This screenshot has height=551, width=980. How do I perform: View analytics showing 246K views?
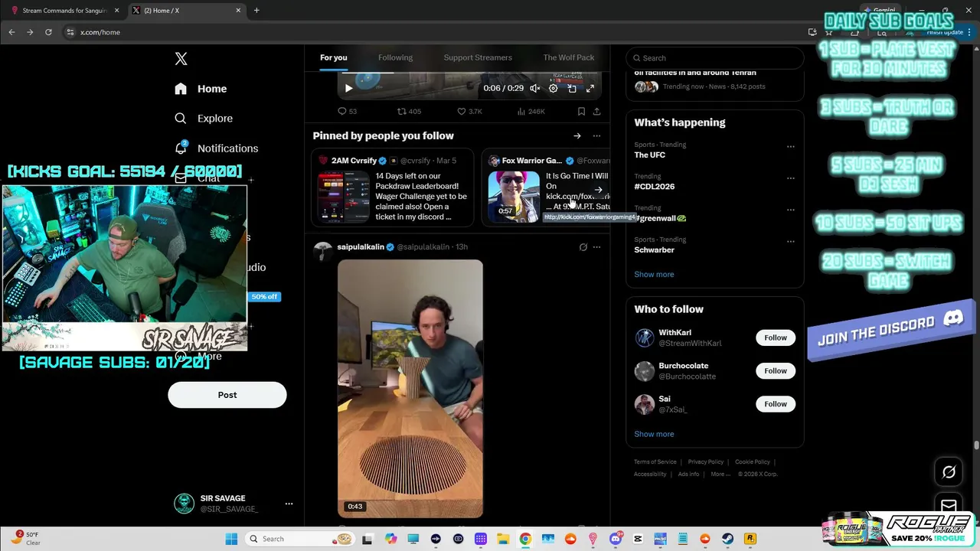click(531, 112)
